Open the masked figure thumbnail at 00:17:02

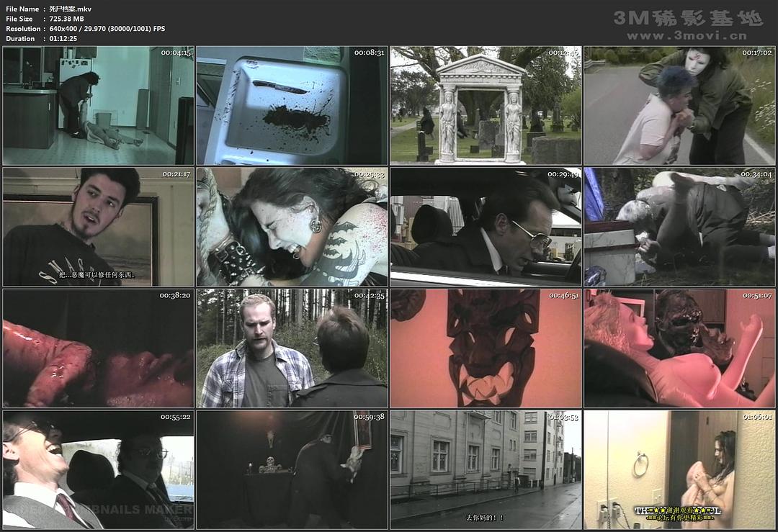click(679, 106)
